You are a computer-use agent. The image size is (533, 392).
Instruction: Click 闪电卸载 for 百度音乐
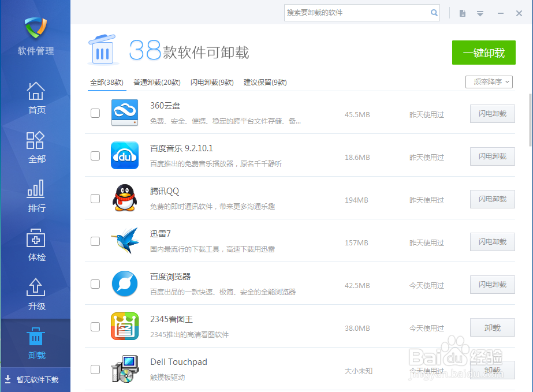(x=493, y=156)
